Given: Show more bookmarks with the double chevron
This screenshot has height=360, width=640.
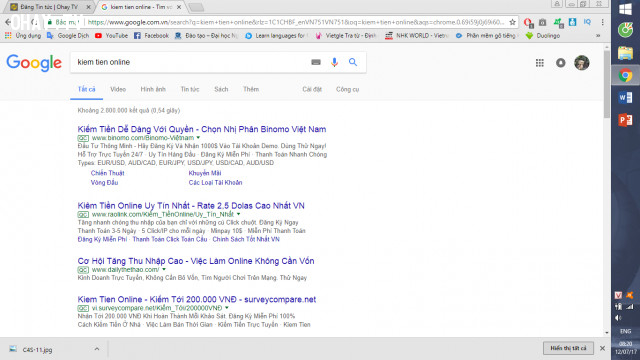Looking at the screenshot, I should coord(598,36).
